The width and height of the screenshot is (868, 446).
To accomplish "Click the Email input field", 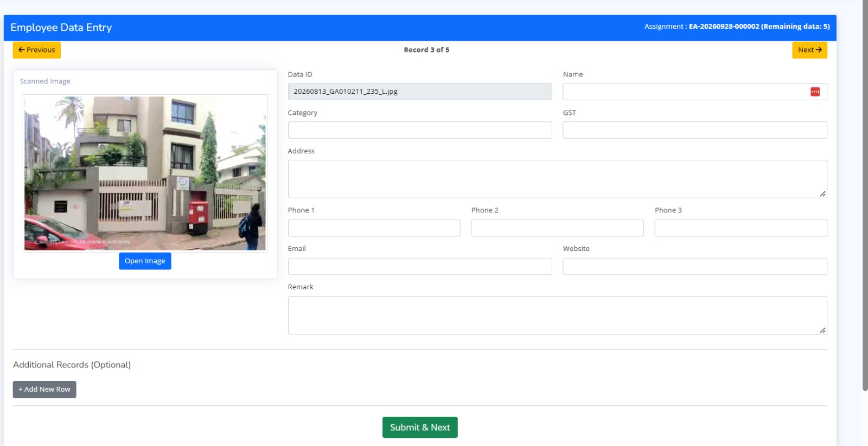I will point(420,267).
